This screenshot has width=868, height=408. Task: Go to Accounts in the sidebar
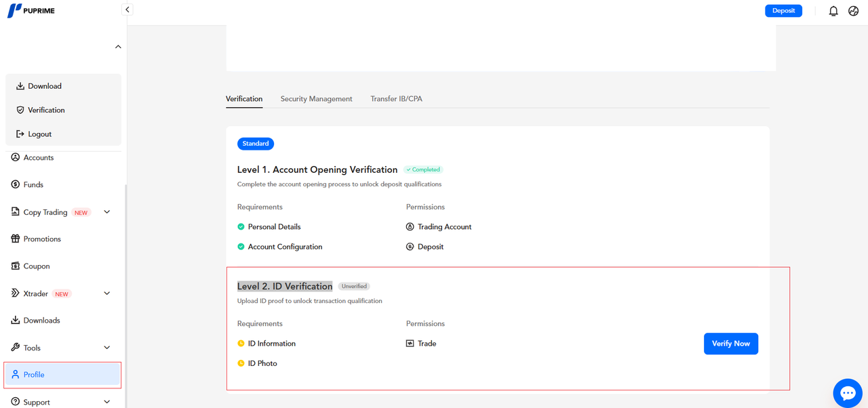point(38,158)
